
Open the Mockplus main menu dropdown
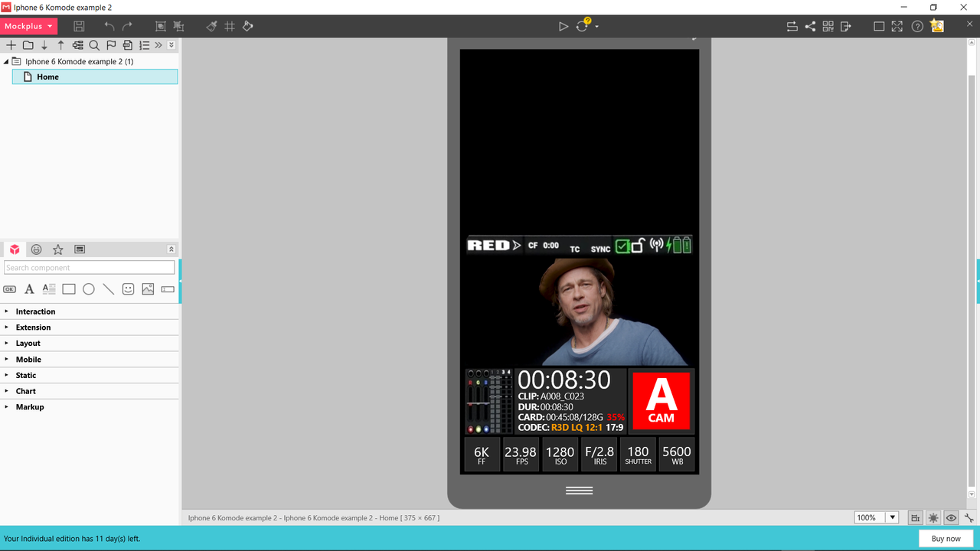point(29,26)
